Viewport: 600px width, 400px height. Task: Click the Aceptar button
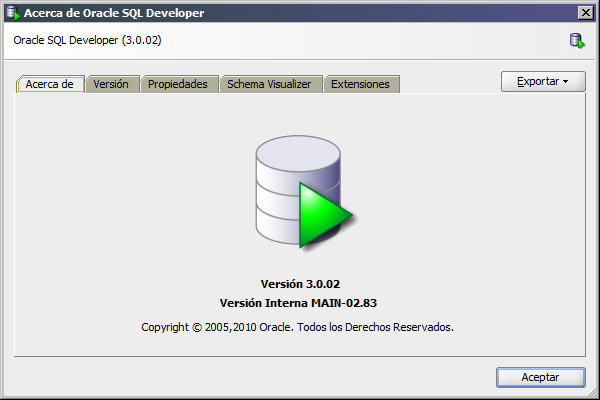click(540, 377)
